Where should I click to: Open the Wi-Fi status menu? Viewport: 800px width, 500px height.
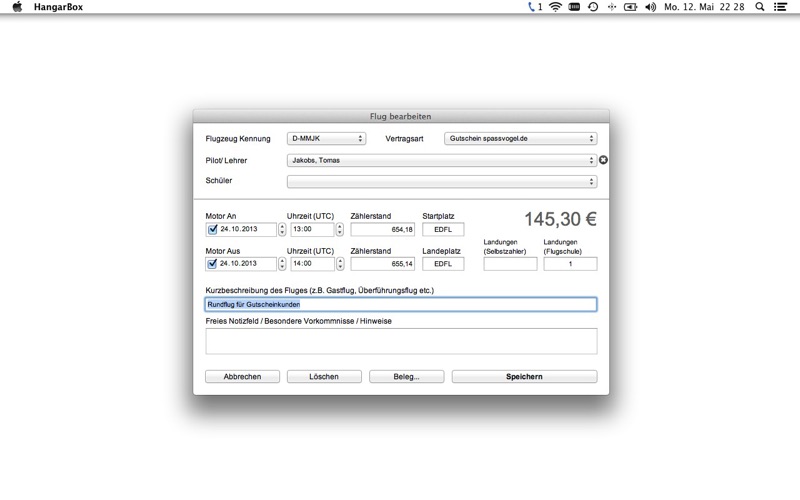coord(555,7)
